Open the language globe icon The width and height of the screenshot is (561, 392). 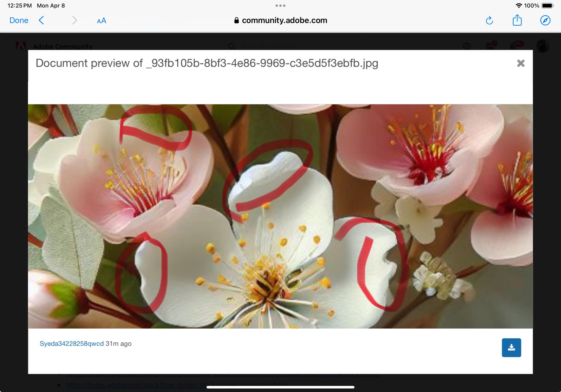coord(467,46)
